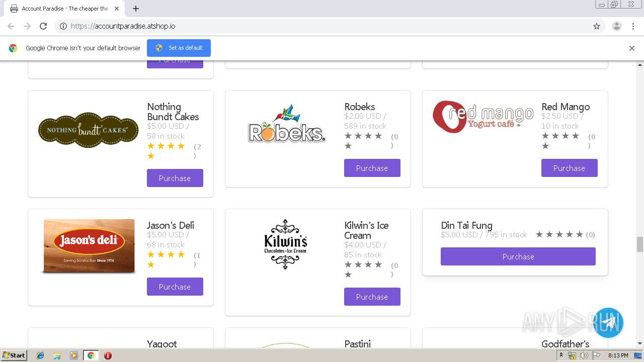This screenshot has width=644, height=362.
Task: Click the Robeks logo image
Action: (286, 124)
